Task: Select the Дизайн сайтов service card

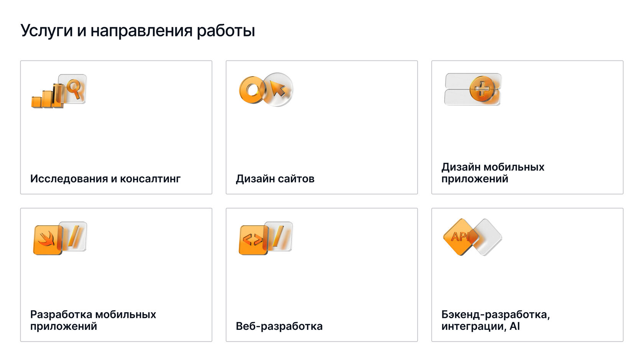Action: point(322,127)
